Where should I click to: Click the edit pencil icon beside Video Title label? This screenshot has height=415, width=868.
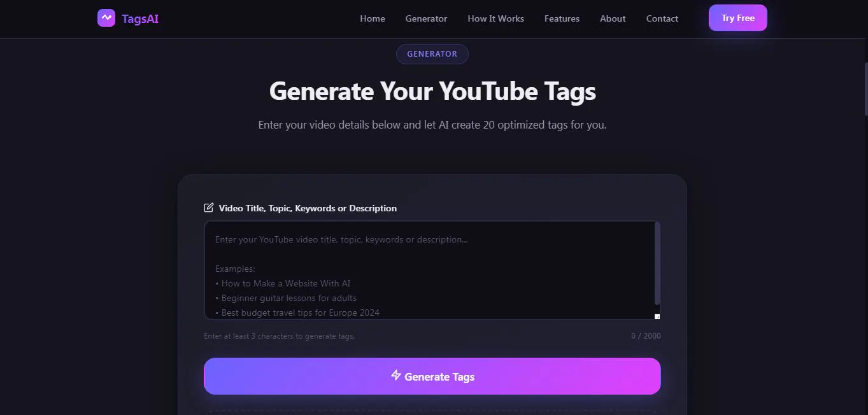click(x=209, y=207)
